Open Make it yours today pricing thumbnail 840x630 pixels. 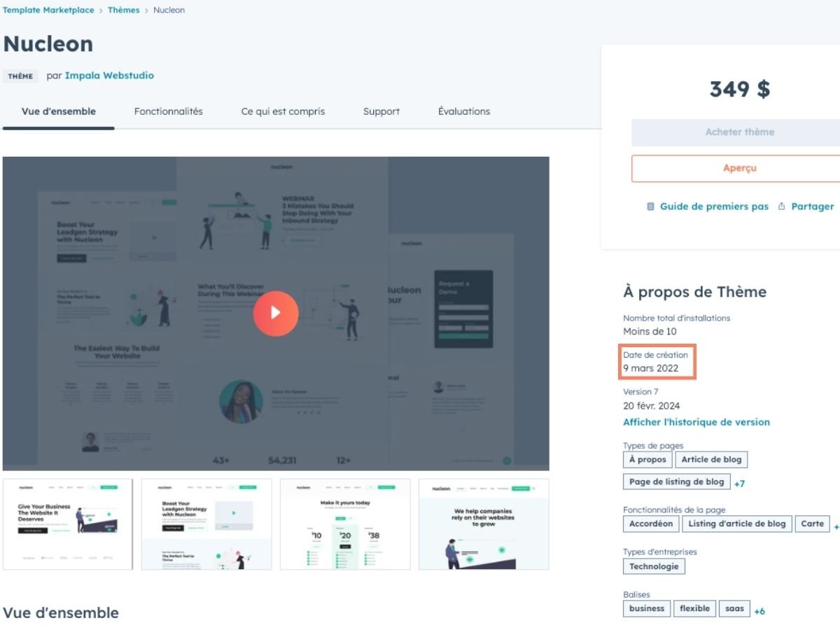point(345,524)
